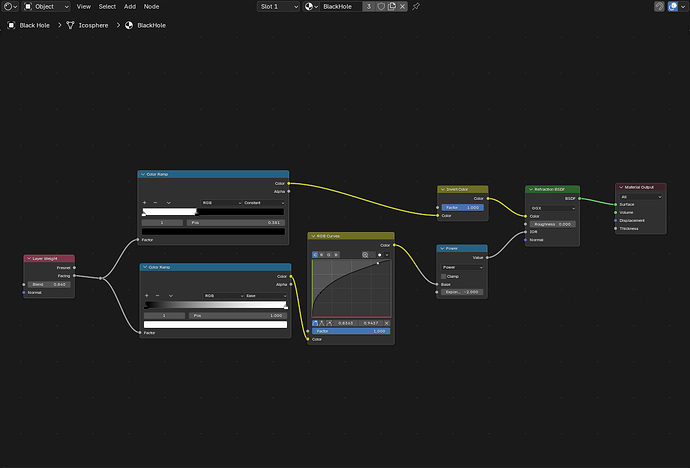Toggle fake user shield for BlackHole material
Screen dimensions: 690x468
(x=381, y=7)
